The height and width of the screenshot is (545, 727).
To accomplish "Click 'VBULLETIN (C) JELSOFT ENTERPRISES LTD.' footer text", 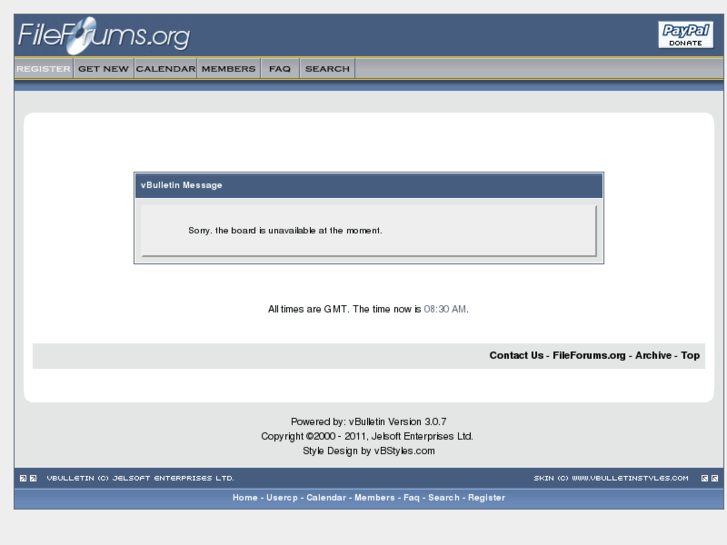I will click(x=140, y=478).
